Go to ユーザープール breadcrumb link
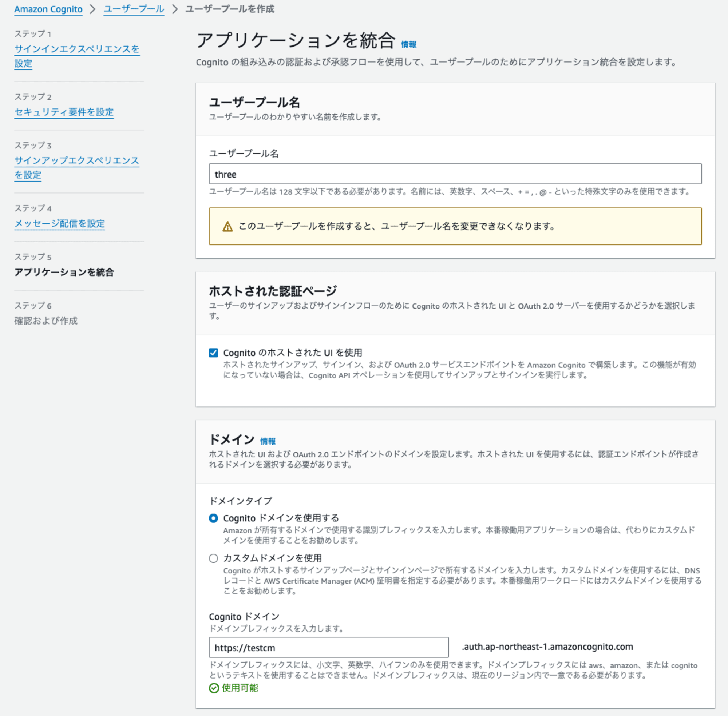Viewport: 728px width, 716px height. point(134,9)
